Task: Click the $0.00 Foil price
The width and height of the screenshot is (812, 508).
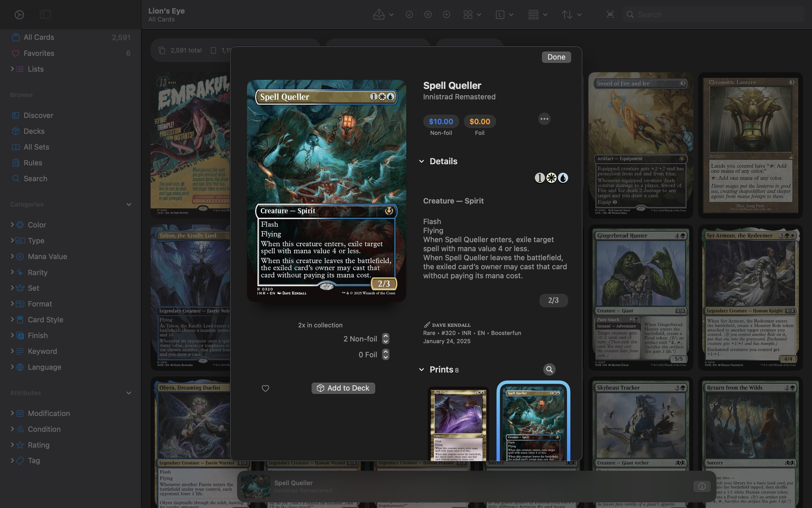Action: click(480, 121)
